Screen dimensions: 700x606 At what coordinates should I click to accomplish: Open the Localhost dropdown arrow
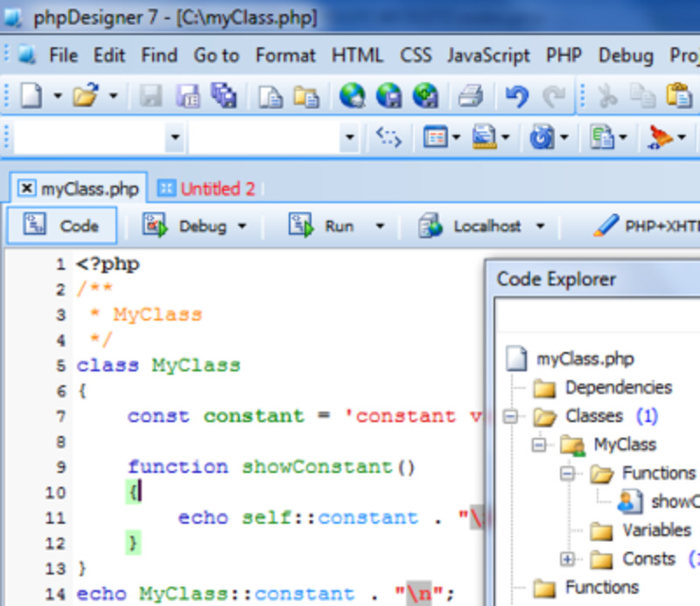coord(540,226)
